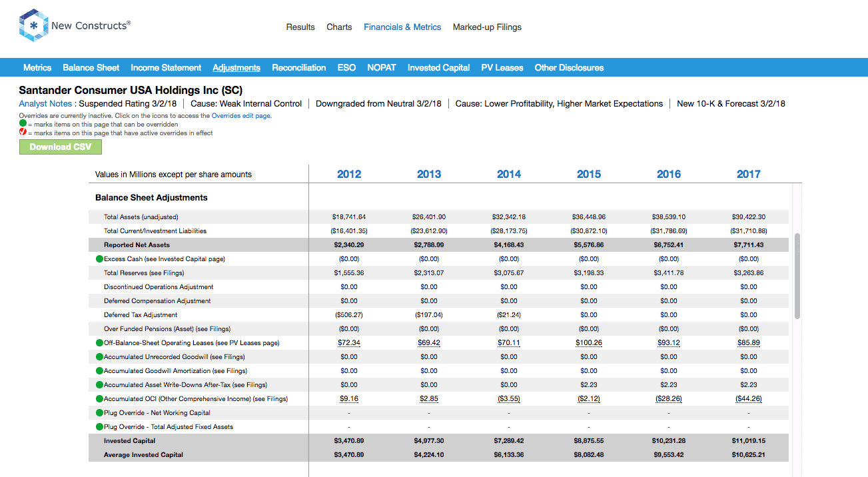Select the Deferred Tax Adjustment row label
The width and height of the screenshot is (868, 477).
point(141,314)
